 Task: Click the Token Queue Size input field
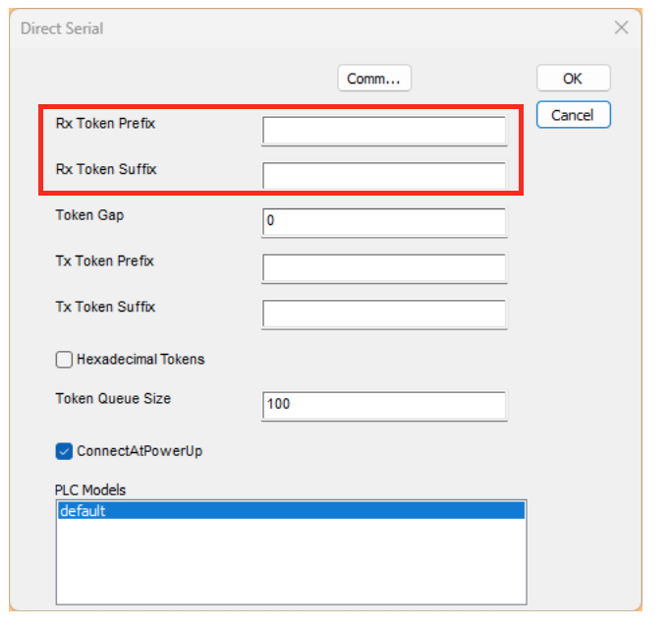coord(384,405)
